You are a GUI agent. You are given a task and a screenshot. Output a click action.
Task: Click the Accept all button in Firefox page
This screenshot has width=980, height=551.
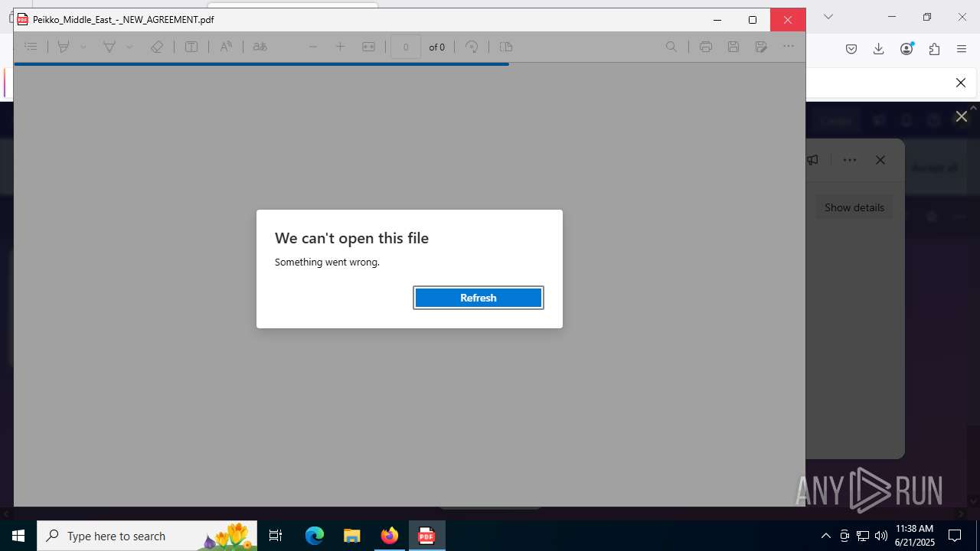point(935,168)
